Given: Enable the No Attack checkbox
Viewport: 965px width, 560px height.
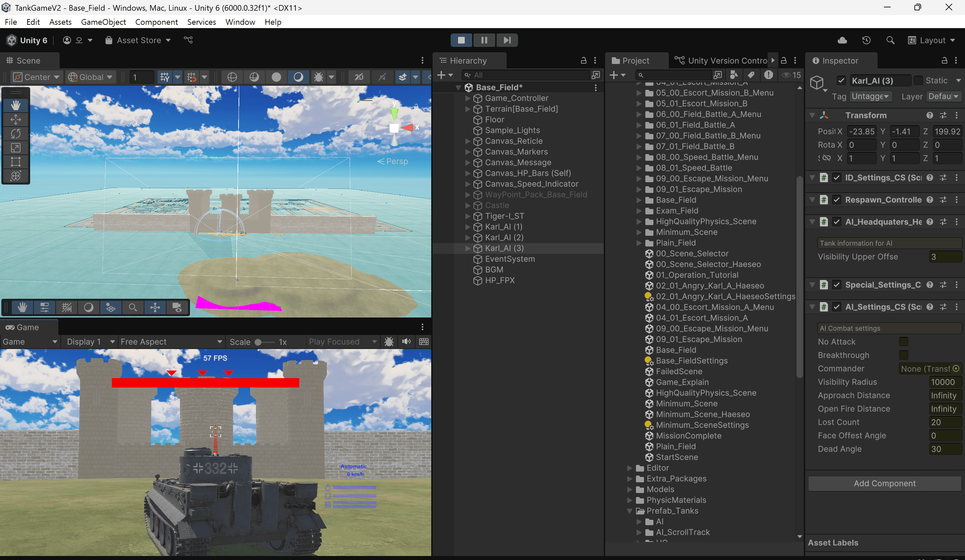Looking at the screenshot, I should 903,341.
